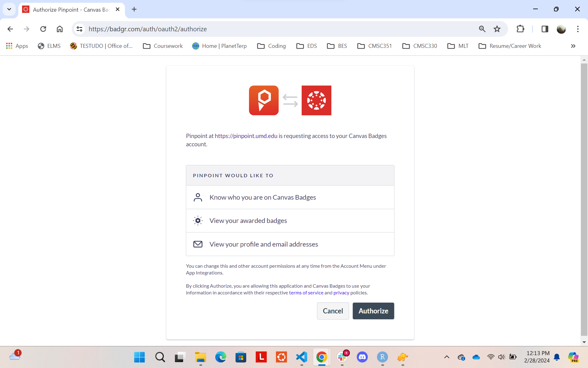
Task: Click the Visual Studio Code taskbar icon
Action: (302, 357)
